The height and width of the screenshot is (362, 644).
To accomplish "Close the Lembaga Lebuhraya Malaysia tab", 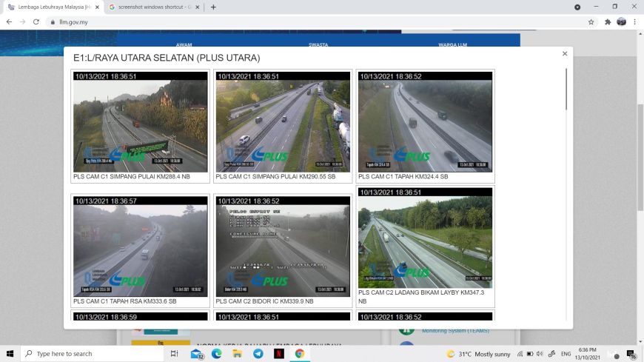I will [97, 7].
